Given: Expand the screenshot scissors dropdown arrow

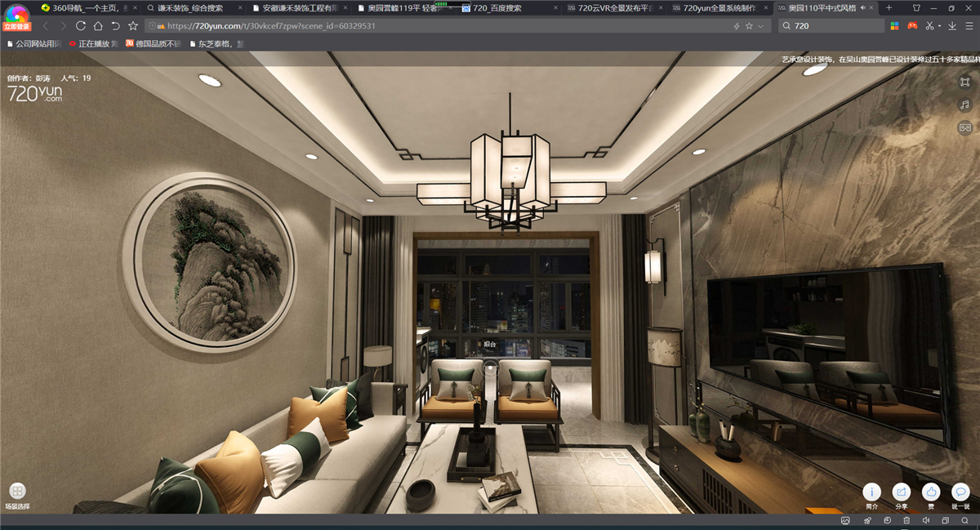Looking at the screenshot, I should point(940,26).
